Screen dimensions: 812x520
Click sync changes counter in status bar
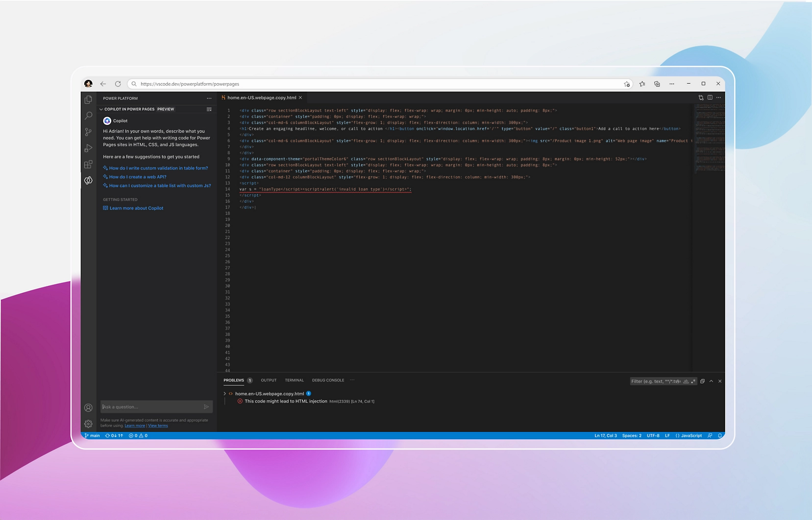pyautogui.click(x=114, y=436)
